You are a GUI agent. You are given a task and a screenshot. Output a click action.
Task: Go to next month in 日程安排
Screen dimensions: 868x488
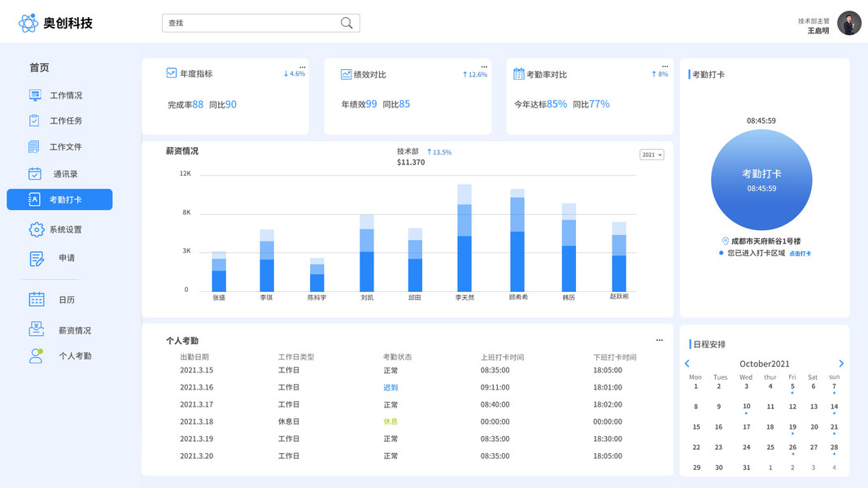[841, 364]
